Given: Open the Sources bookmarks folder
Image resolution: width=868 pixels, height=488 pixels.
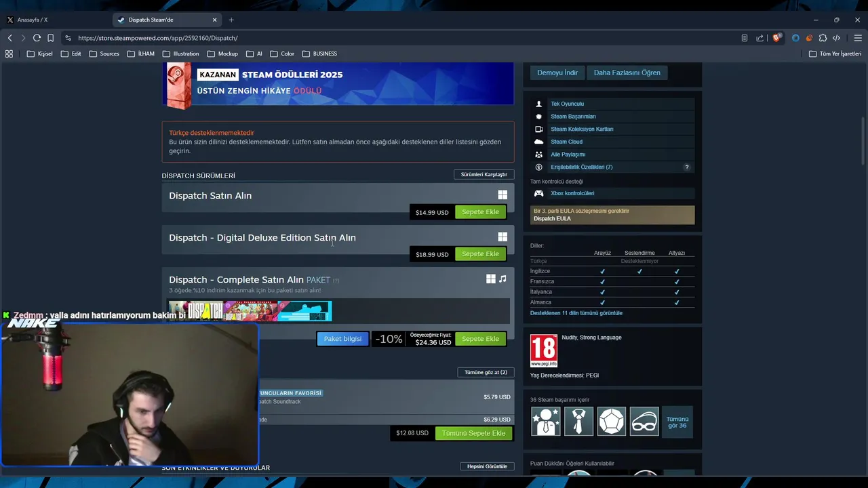Looking at the screenshot, I should [104, 54].
